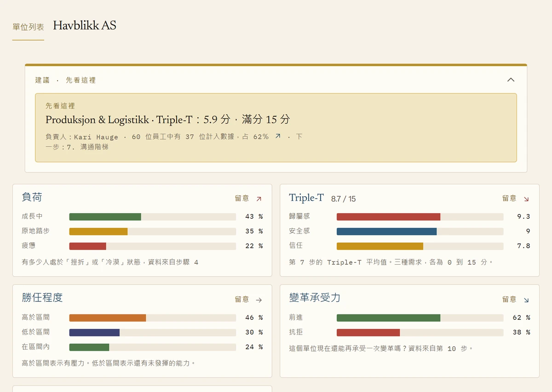
Task: Click the 變革承受力 card title
Action: [x=315, y=298]
